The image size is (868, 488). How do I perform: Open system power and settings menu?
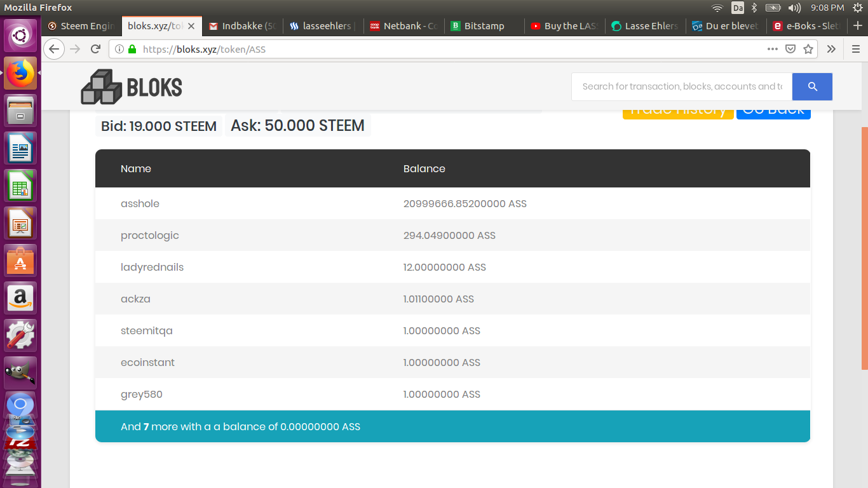[x=857, y=8]
